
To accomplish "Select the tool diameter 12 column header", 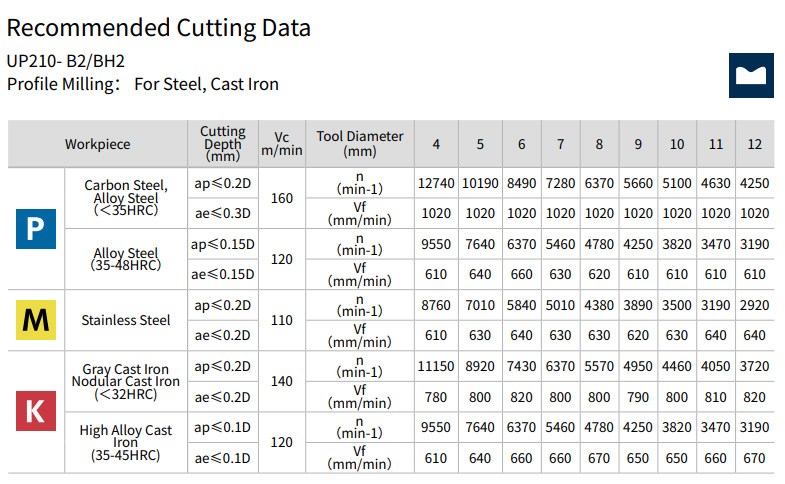I will point(754,144).
